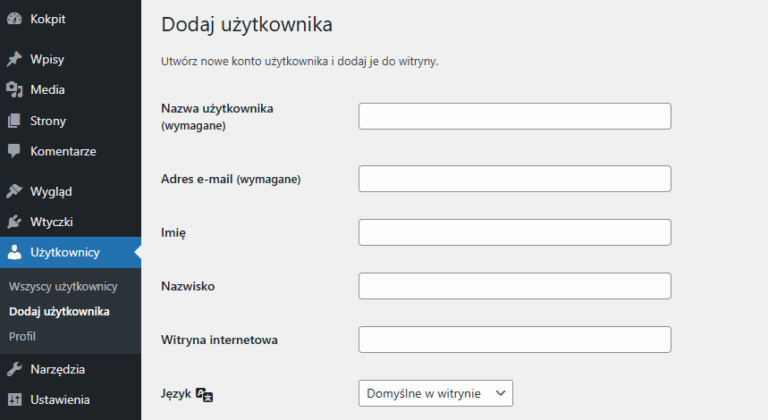Click the Media library icon
The height and width of the screenshot is (420, 768).
14,90
